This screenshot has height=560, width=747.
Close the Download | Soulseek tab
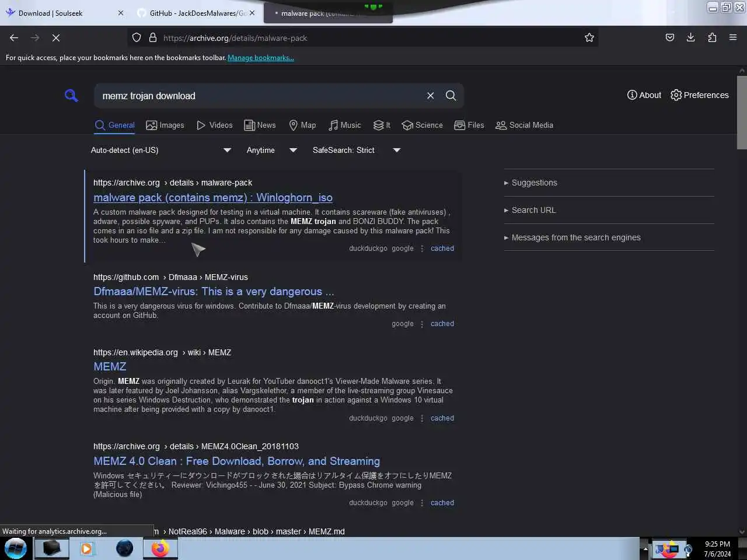point(121,13)
